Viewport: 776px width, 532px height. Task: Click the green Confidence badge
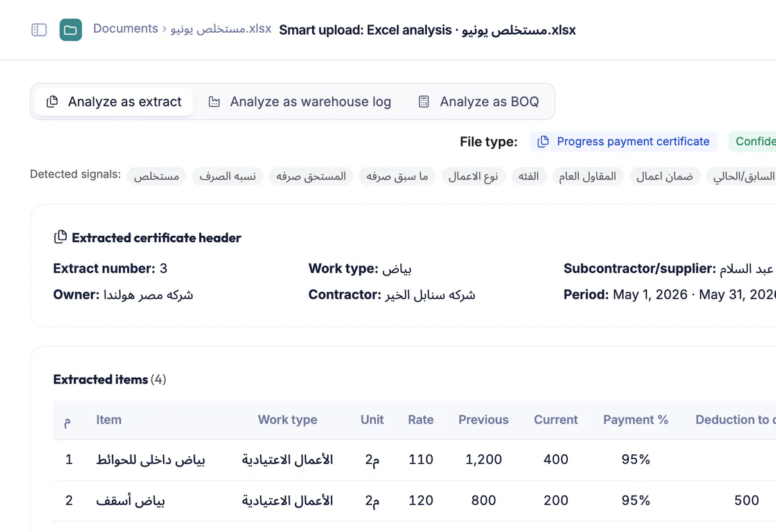(752, 141)
